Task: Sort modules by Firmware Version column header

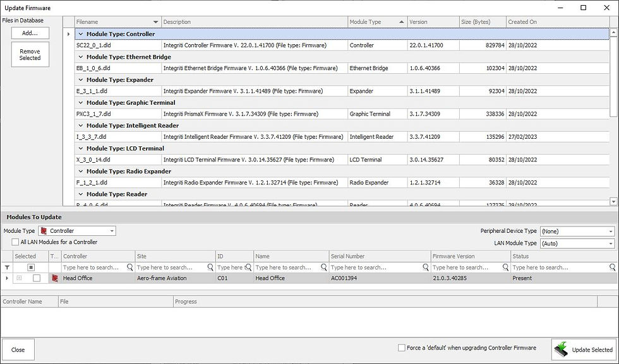Action: [x=471, y=256]
